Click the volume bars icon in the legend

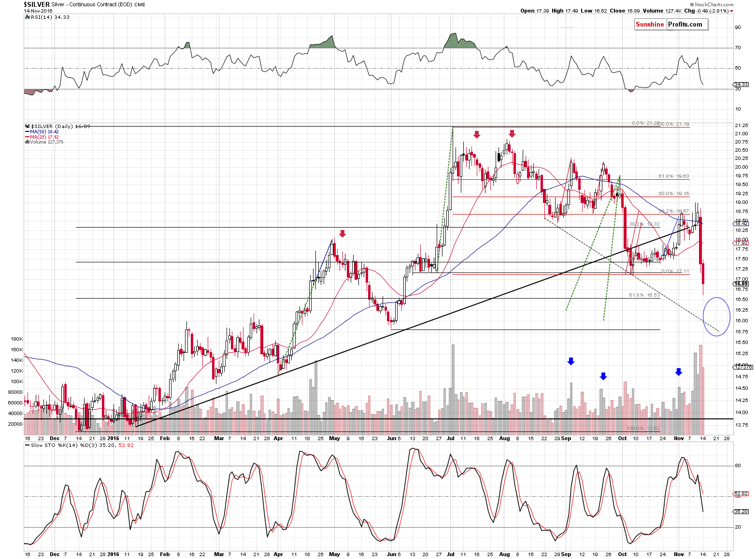point(26,142)
